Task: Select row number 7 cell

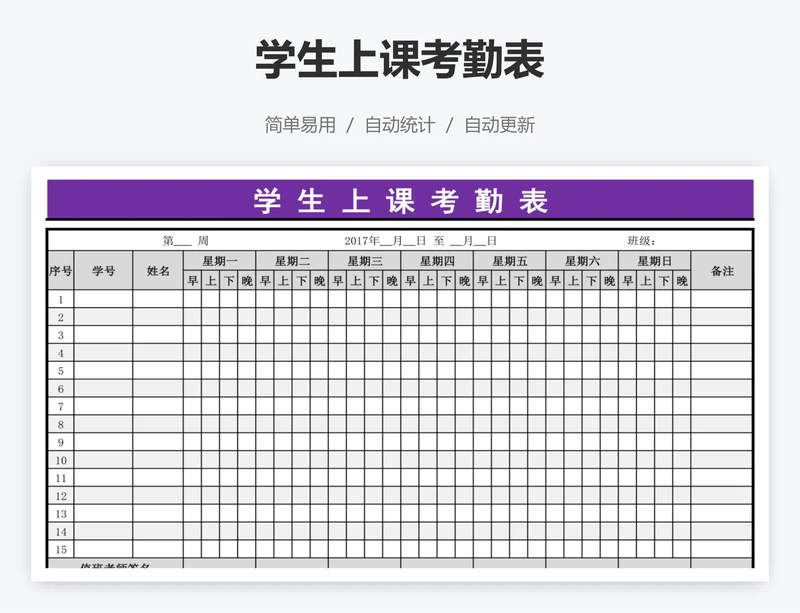Action: tap(61, 407)
